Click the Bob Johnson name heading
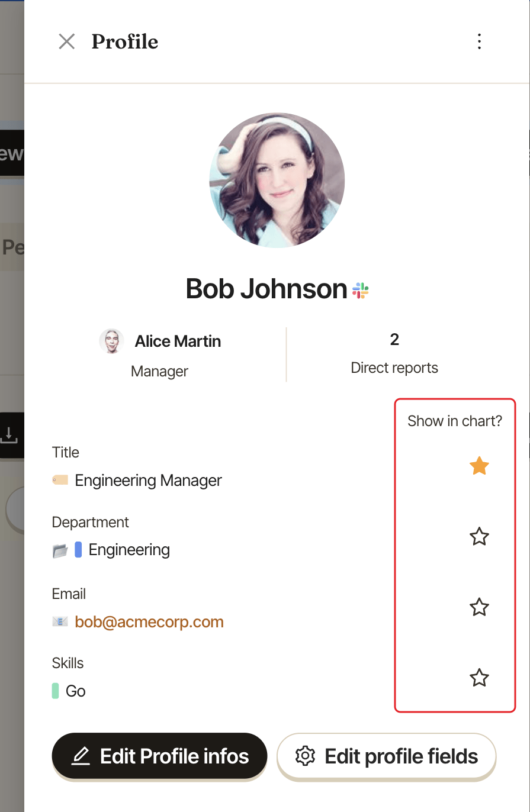Screen dimensions: 530x812 (x=266, y=289)
